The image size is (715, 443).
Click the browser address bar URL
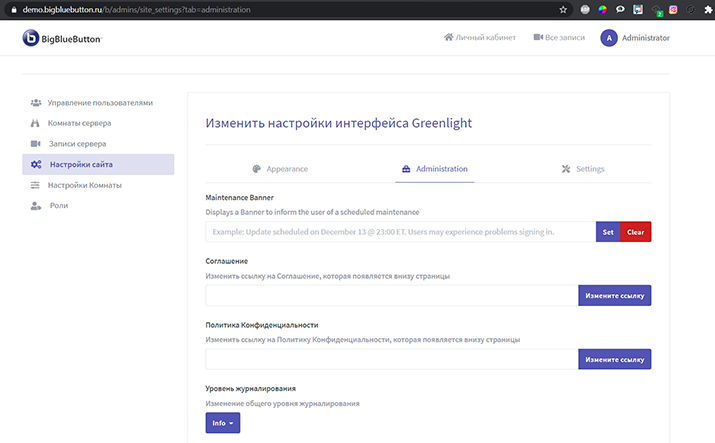click(136, 10)
